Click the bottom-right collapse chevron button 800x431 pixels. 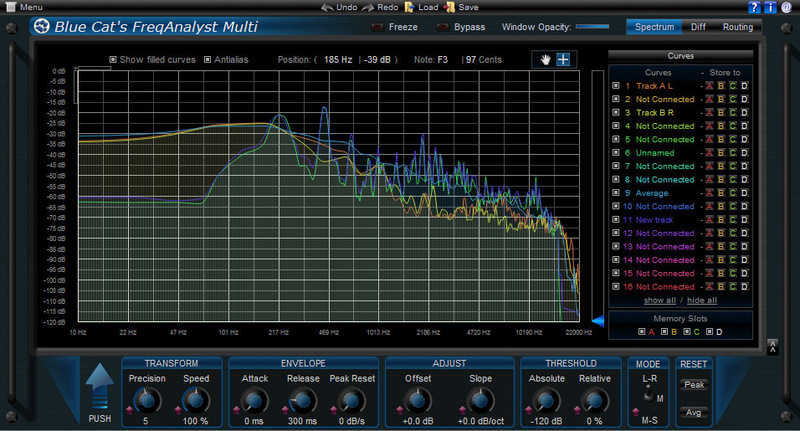click(x=772, y=348)
